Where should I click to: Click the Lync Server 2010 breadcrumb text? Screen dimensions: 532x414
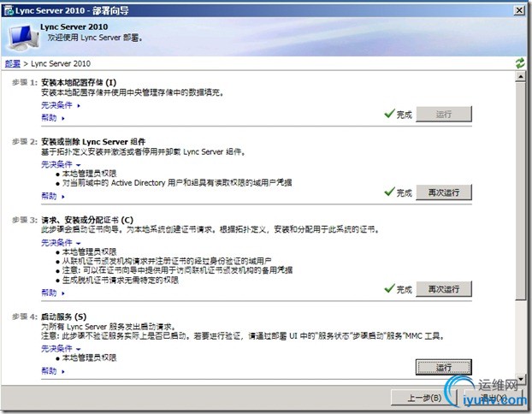point(61,63)
